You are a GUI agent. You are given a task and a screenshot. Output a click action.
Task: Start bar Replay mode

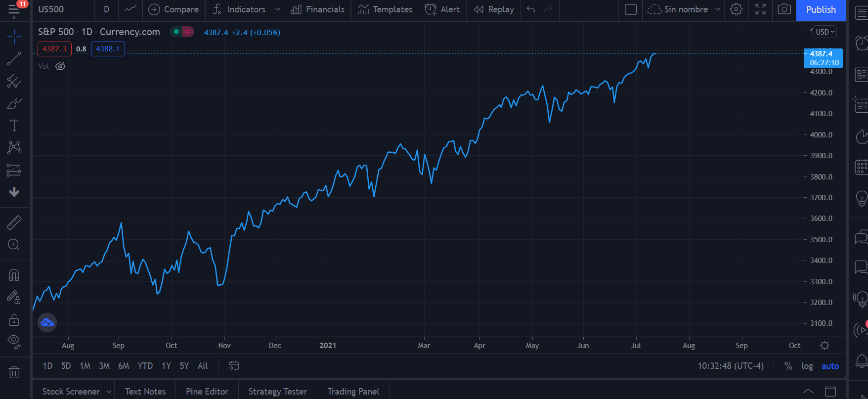[x=494, y=9]
